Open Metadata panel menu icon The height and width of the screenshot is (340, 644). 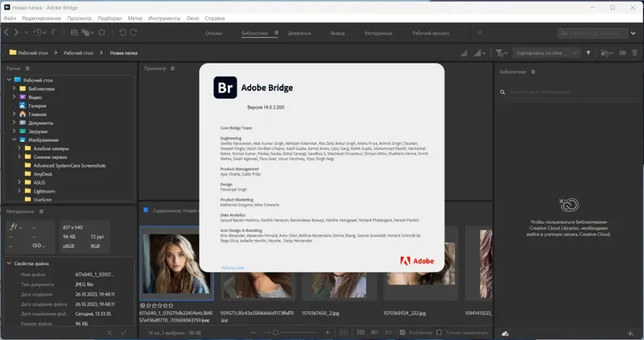coord(41,211)
